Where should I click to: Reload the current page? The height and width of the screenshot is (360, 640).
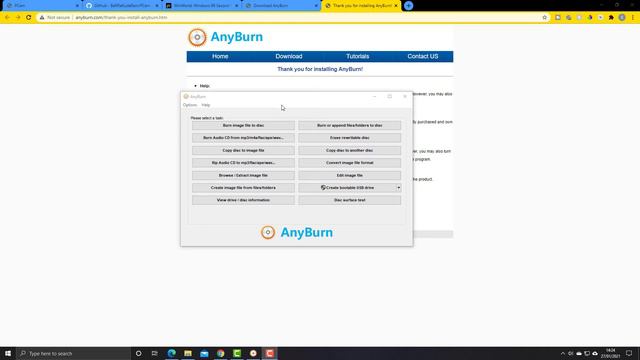click(x=29, y=18)
